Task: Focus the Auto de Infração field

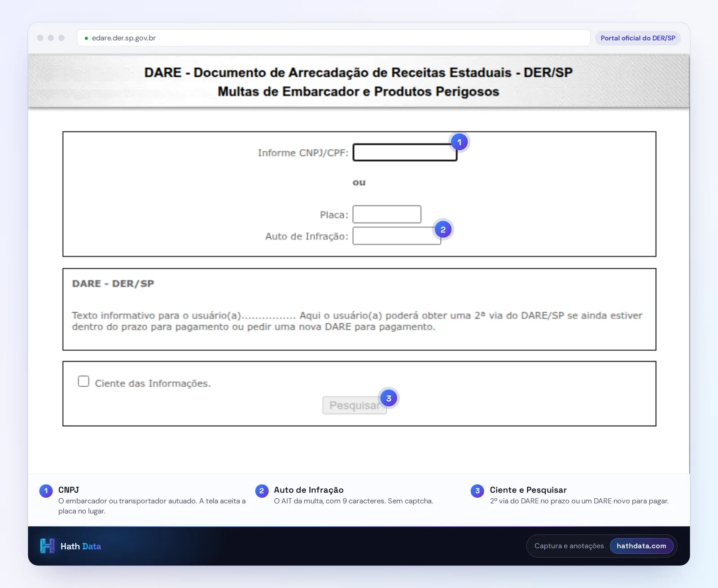Action: 397,236
